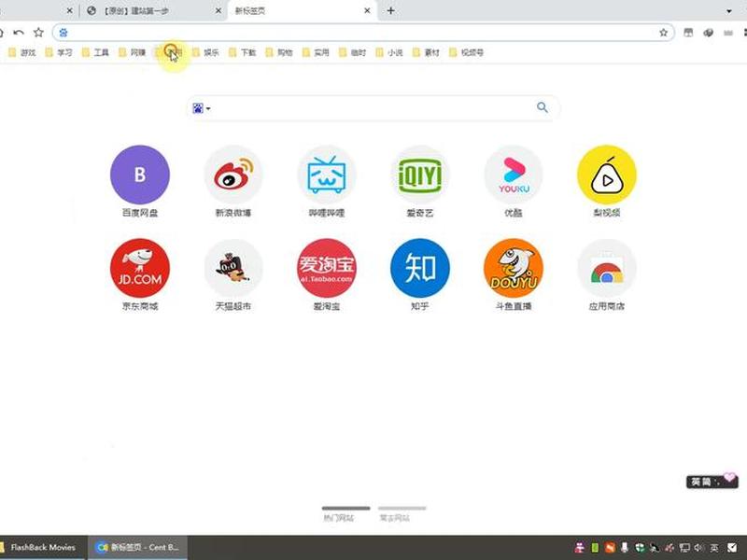The width and height of the screenshot is (747, 560).
Task: Focus the browser address bar
Action: pos(362,33)
